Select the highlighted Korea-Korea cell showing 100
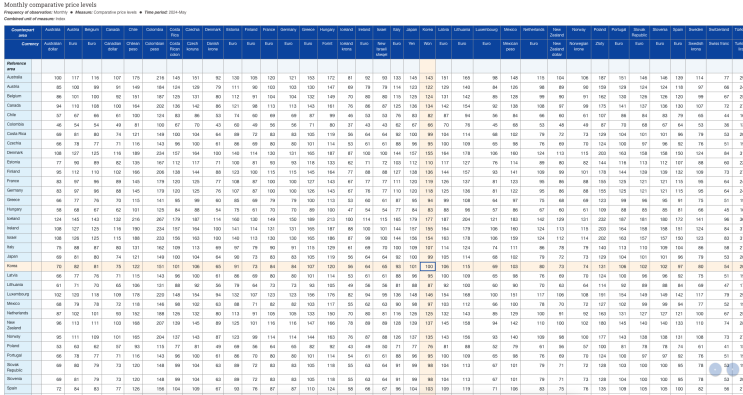Image resolution: width=743 pixels, height=395 pixels. (428, 267)
